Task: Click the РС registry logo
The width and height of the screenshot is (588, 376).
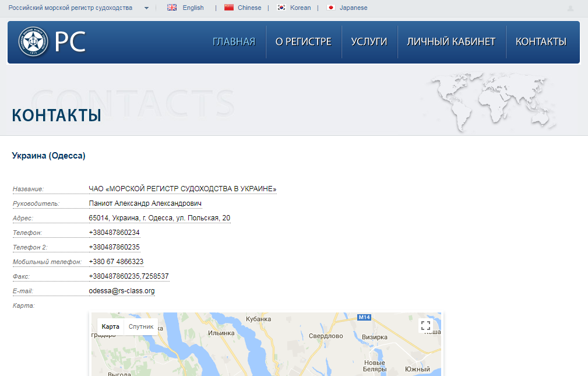Action: 51,42
